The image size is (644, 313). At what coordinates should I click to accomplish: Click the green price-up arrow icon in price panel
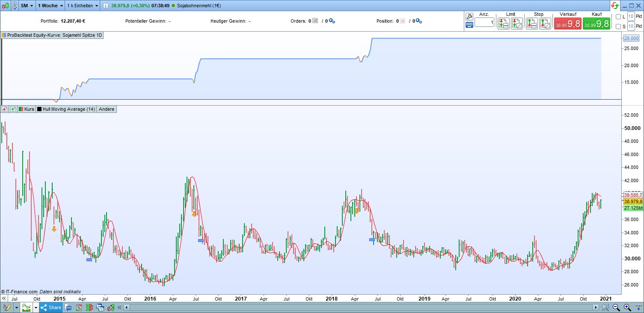13,109
